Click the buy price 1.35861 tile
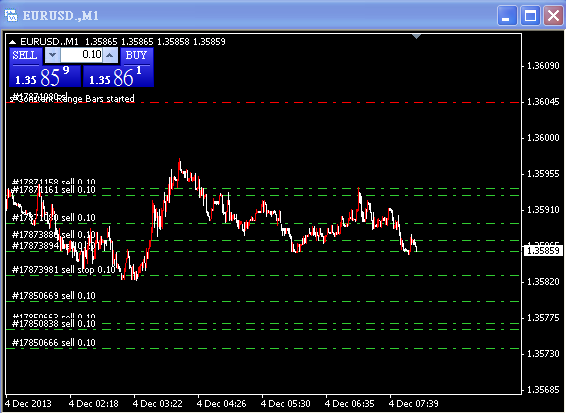 click(x=118, y=76)
